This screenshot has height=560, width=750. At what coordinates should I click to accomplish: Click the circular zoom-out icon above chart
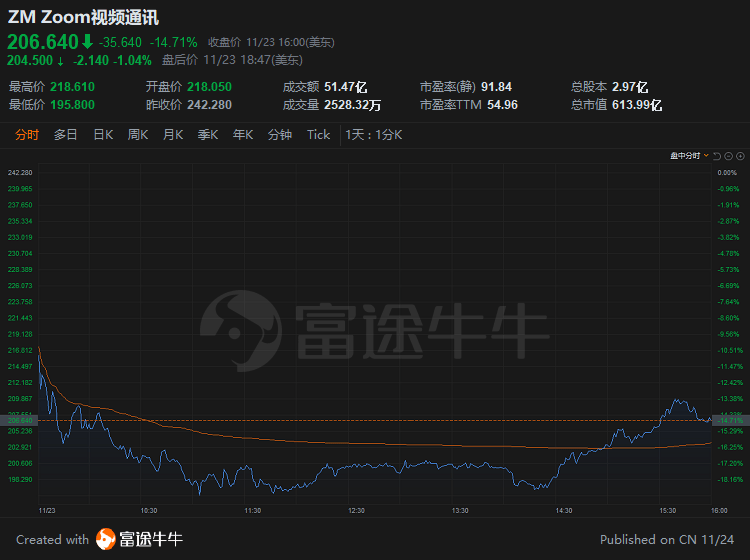tap(728, 156)
